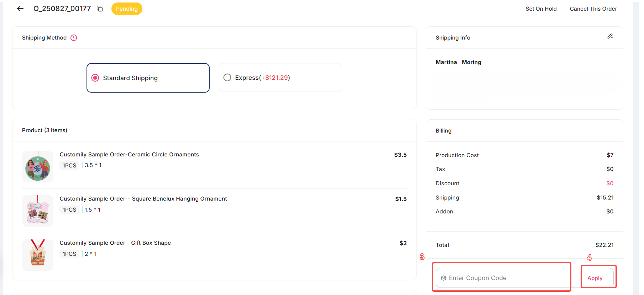Screen dimensions: 644x295
Task: Go back using the left arrow icon
Action: pyautogui.click(x=20, y=9)
